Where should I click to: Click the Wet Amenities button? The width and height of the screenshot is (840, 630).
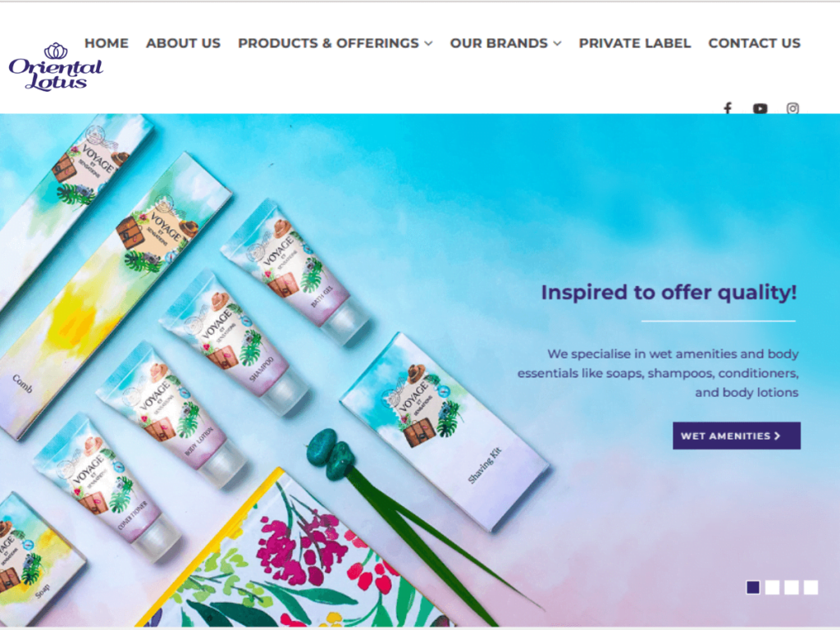[737, 436]
